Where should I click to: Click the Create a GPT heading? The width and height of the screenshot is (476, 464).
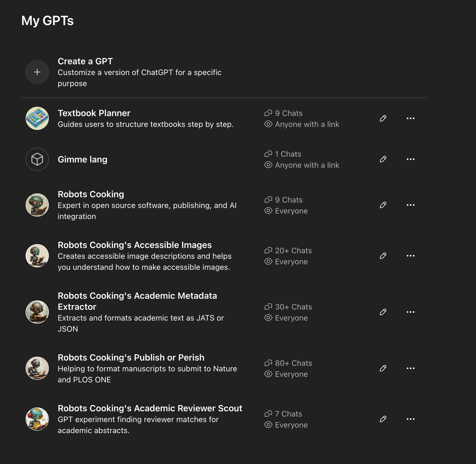click(x=85, y=61)
